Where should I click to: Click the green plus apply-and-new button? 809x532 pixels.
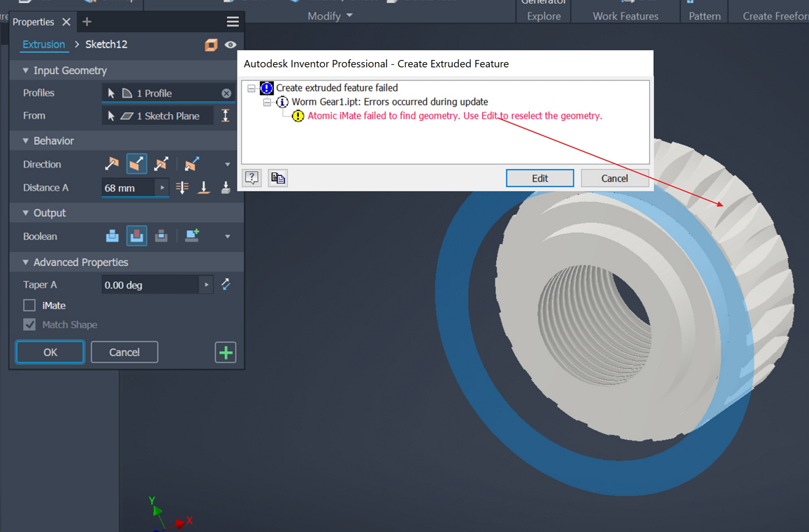226,353
